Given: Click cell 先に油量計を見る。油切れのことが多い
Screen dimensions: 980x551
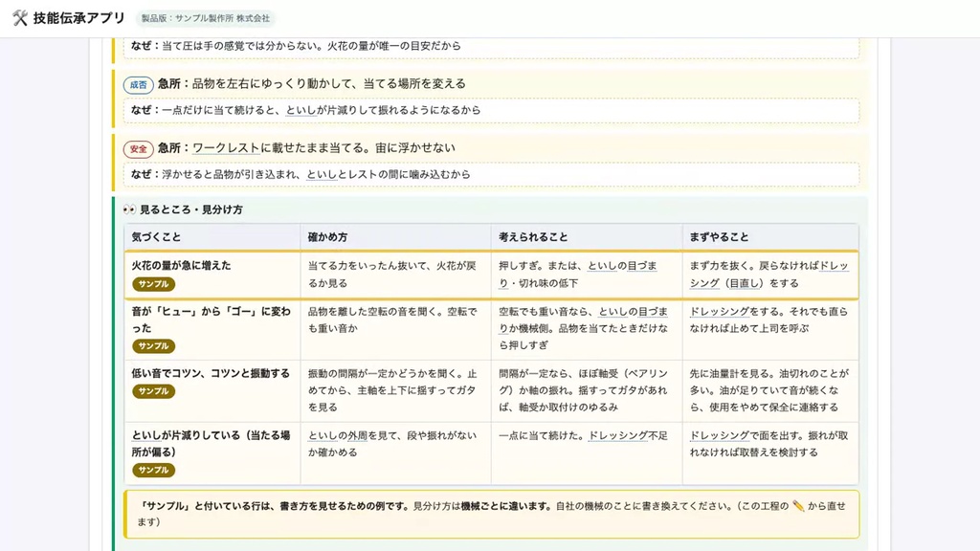Looking at the screenshot, I should click(770, 391).
